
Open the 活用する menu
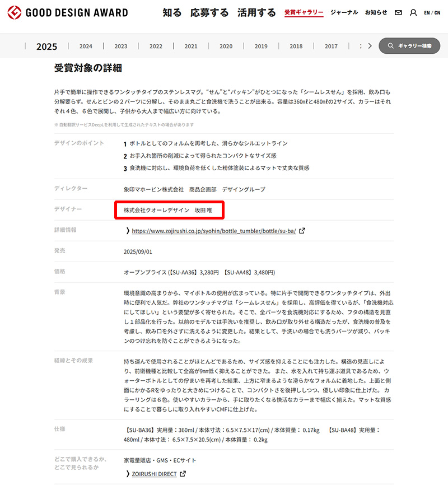[256, 12]
